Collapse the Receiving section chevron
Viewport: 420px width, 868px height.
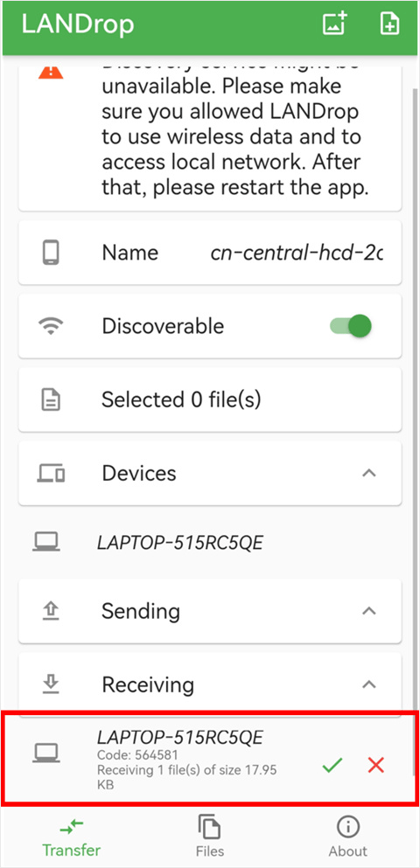point(368,684)
